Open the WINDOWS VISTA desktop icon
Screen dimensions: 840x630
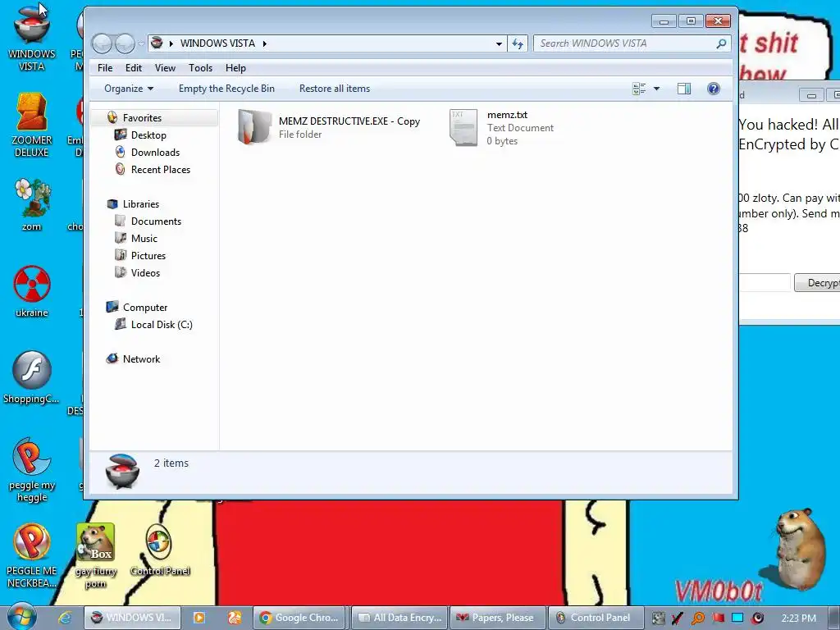tap(32, 38)
